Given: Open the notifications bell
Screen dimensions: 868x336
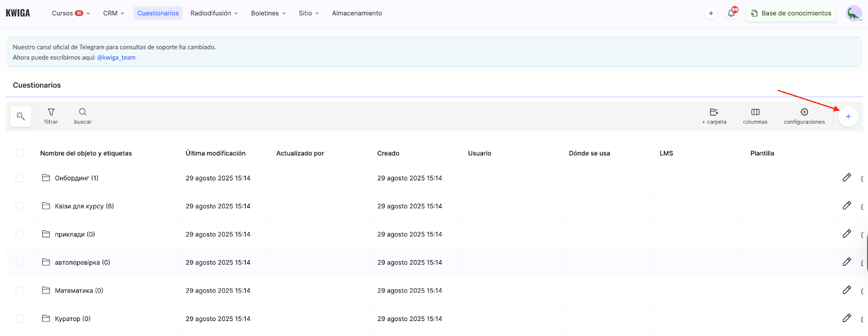Looking at the screenshot, I should click(x=731, y=13).
